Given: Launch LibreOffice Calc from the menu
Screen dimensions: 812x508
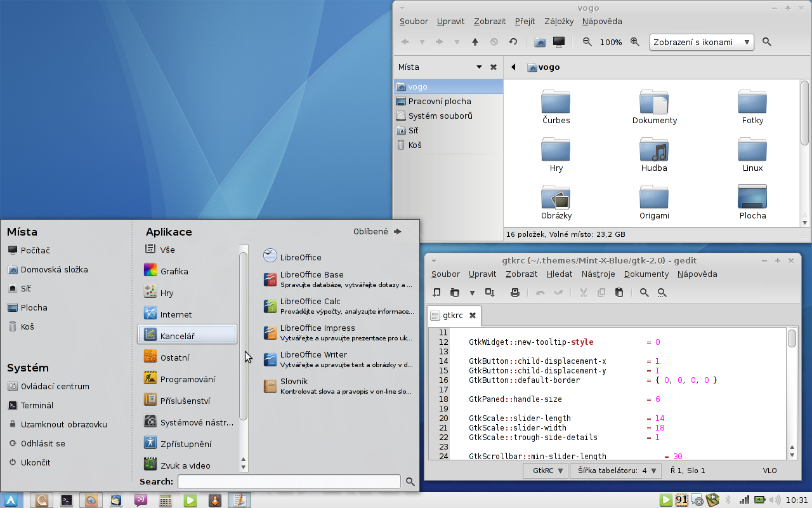Looking at the screenshot, I should coord(337,306).
